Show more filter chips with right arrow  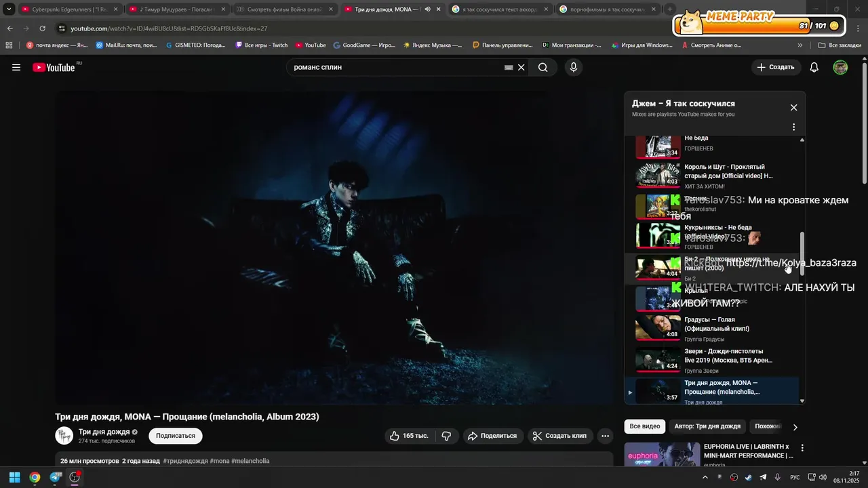coord(795,427)
